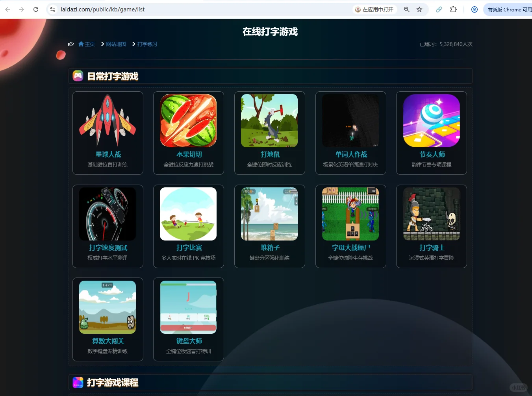Bookmark this page with star icon

(419, 9)
